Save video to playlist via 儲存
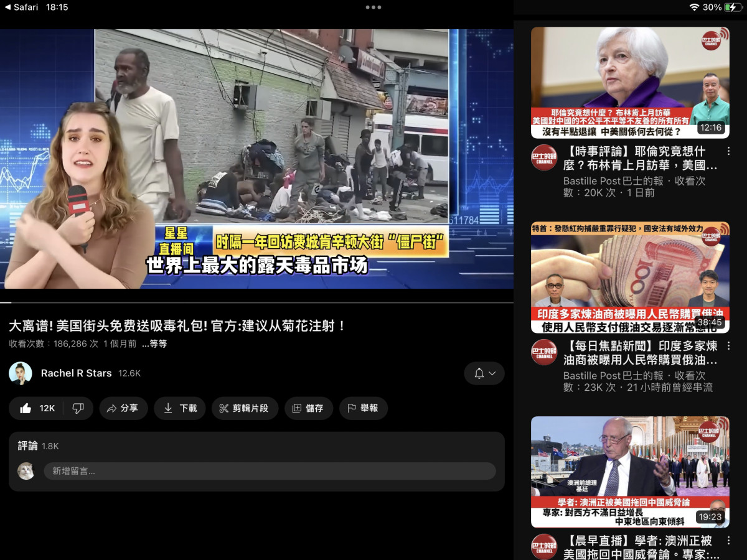The image size is (747, 560). tap(309, 408)
